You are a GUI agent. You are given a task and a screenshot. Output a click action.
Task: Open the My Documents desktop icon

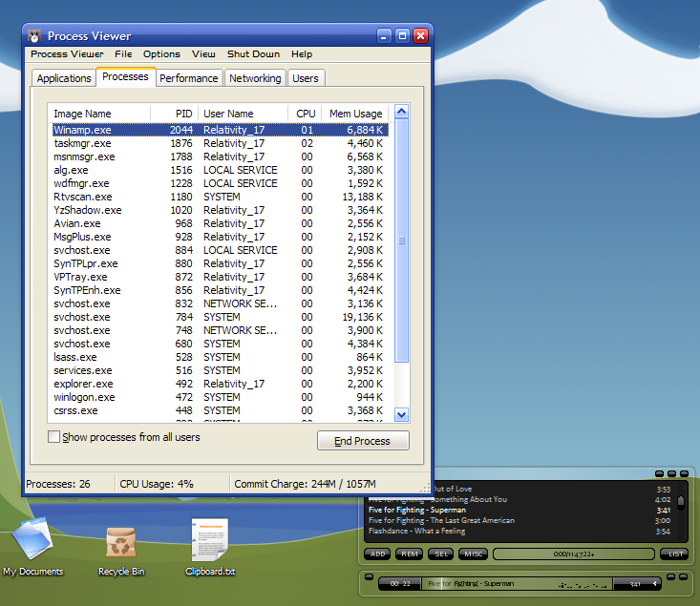(x=32, y=541)
